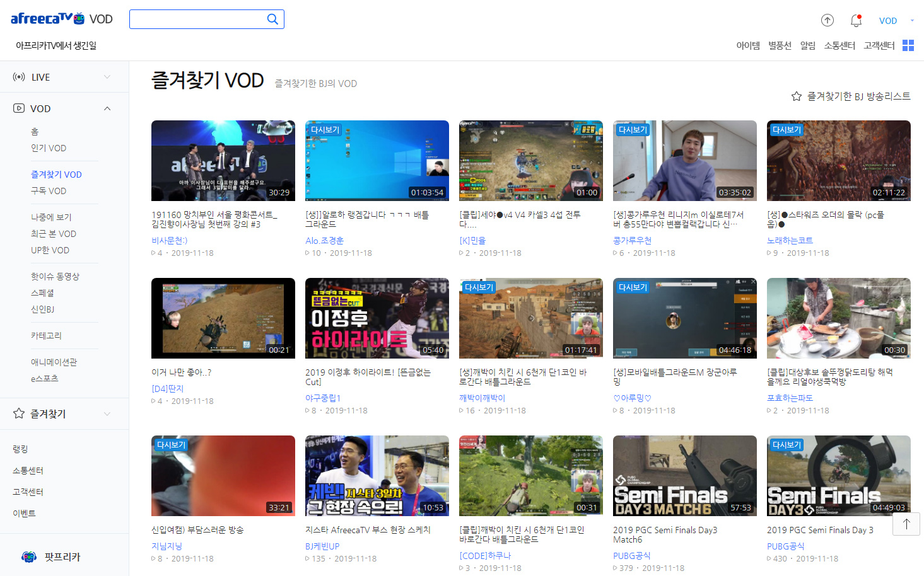Play the Semi Finals DAY3 MATCH6 thumbnail
Viewport: 924px width, 576px height.
point(685,476)
